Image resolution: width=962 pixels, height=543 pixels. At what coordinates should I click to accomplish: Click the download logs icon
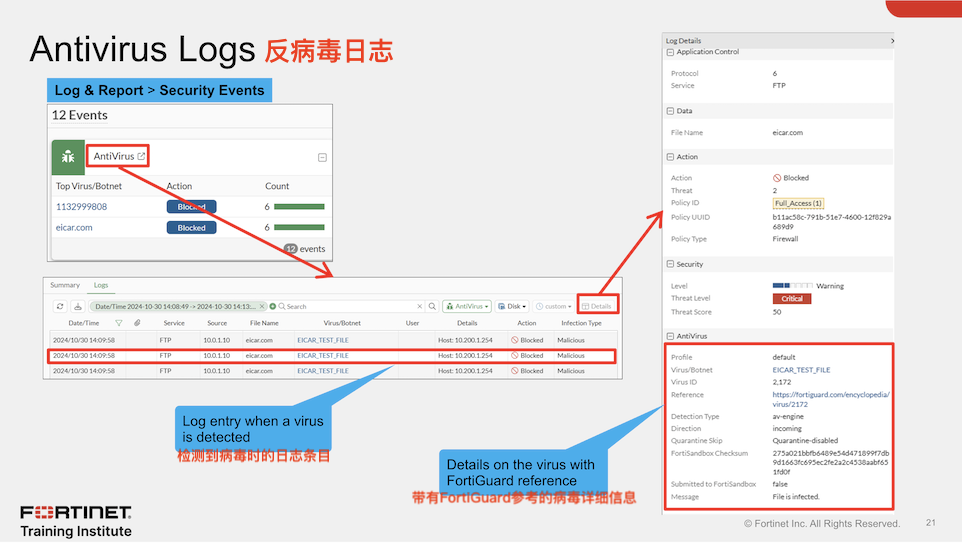[78, 306]
